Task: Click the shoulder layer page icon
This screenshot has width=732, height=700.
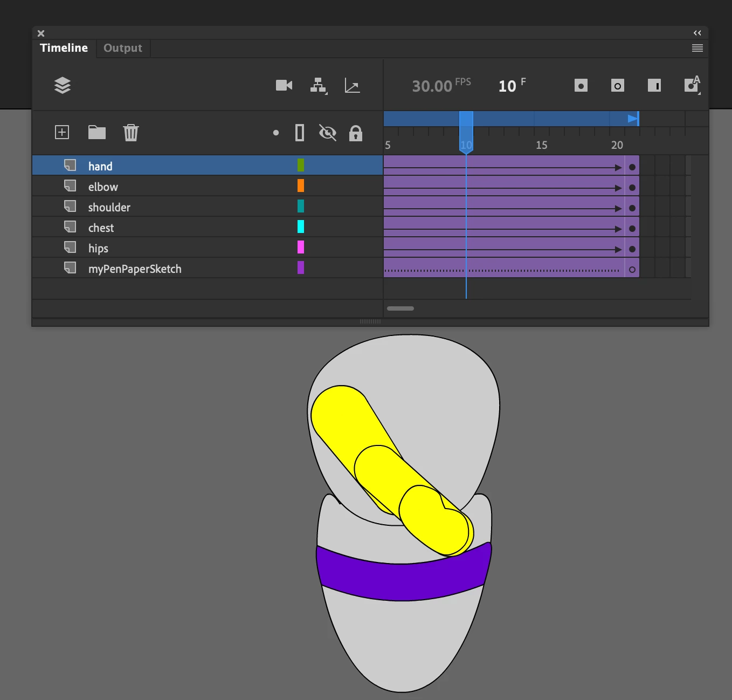Action: (70, 206)
